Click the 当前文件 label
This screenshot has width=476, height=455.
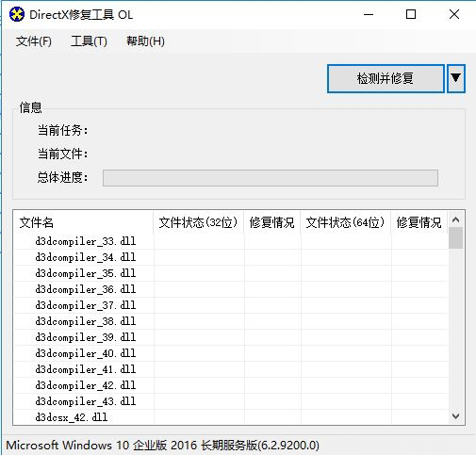click(x=62, y=154)
